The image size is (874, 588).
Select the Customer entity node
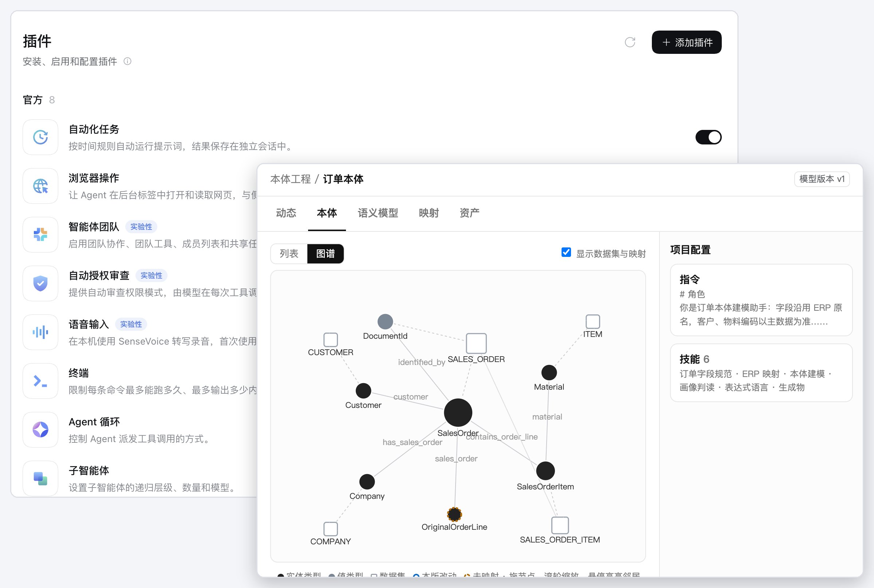click(363, 391)
